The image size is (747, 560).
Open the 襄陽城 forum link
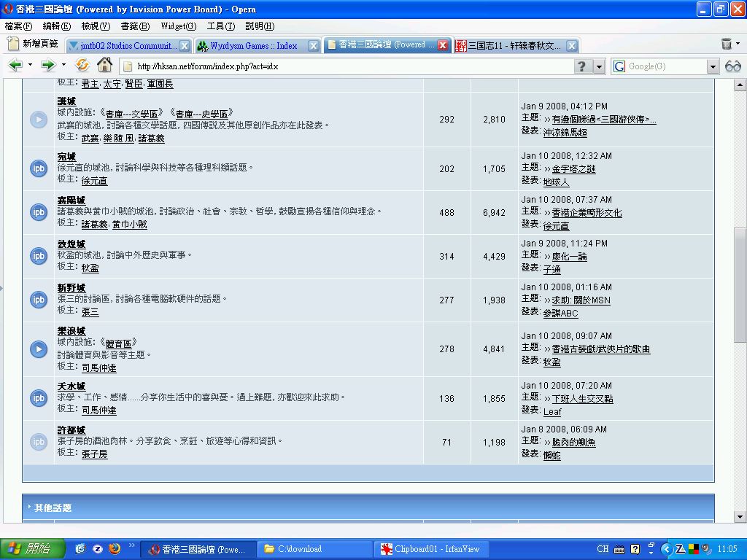pyautogui.click(x=71, y=201)
